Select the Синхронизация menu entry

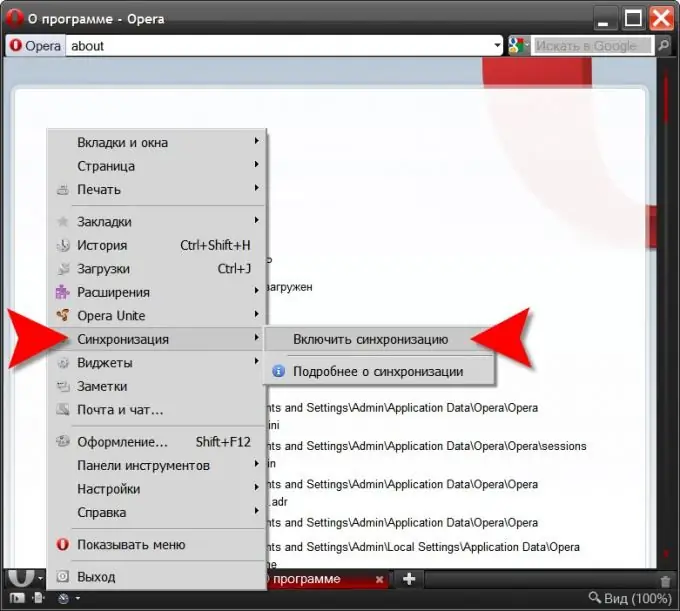(x=157, y=339)
